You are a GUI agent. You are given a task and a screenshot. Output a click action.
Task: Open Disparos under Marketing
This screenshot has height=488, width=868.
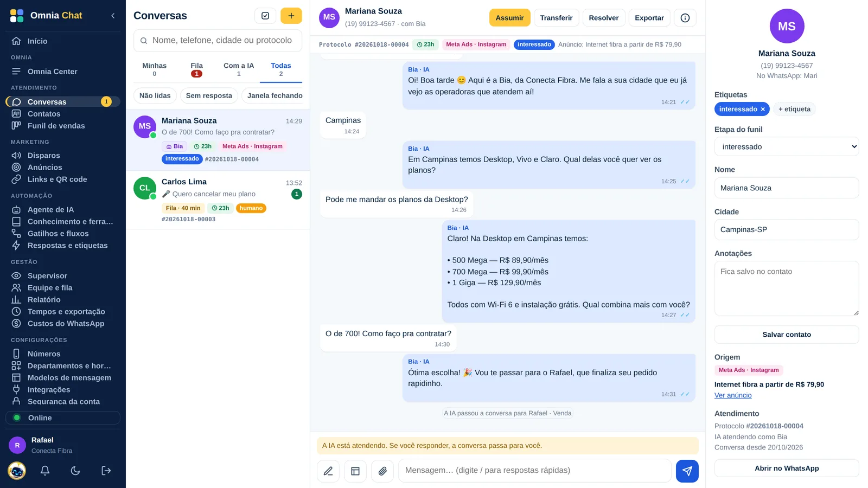point(63,156)
